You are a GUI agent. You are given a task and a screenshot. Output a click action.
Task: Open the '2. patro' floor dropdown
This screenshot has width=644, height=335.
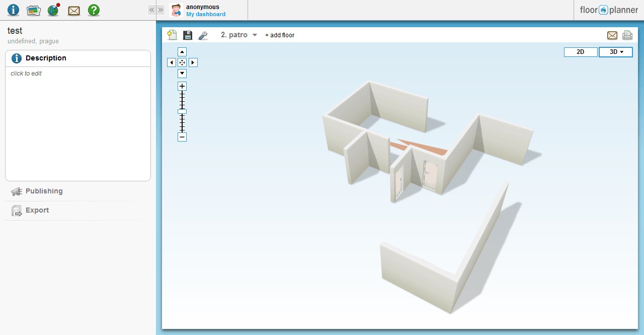[x=239, y=35]
